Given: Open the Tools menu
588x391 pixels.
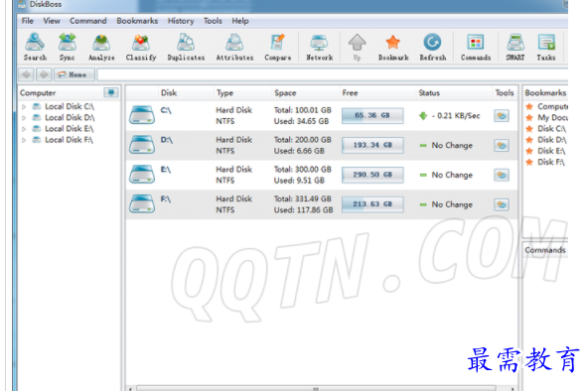Looking at the screenshot, I should click(x=213, y=21).
